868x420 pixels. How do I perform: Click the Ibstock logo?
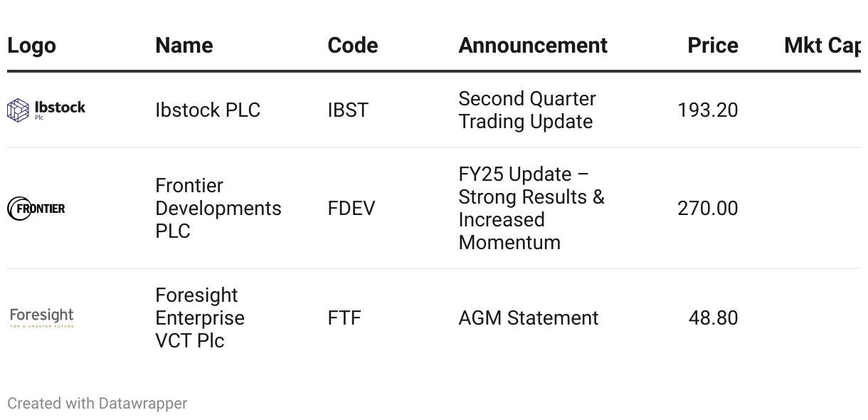(x=46, y=110)
